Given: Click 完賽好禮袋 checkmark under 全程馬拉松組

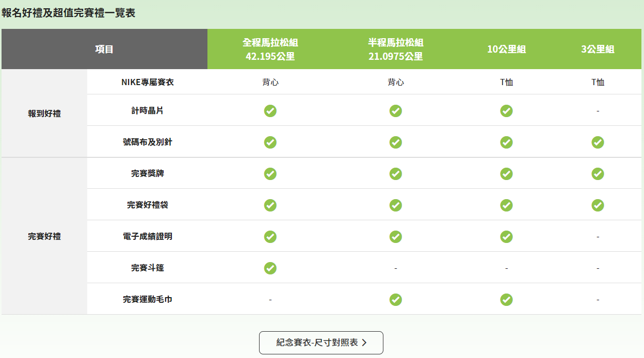Looking at the screenshot, I should click(x=270, y=205).
